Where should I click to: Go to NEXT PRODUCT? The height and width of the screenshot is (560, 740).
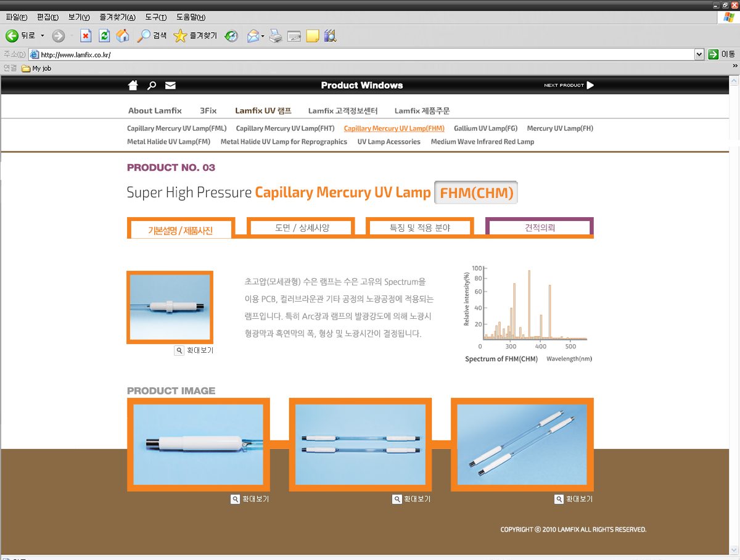pyautogui.click(x=569, y=85)
